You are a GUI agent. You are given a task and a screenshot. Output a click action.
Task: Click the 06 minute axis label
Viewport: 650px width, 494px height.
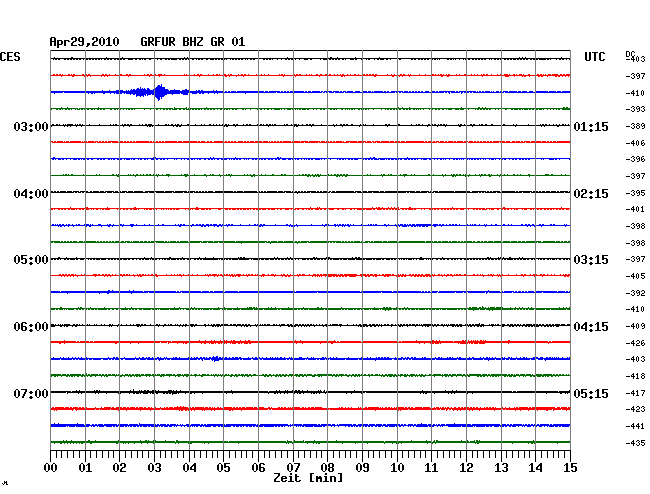pyautogui.click(x=258, y=468)
